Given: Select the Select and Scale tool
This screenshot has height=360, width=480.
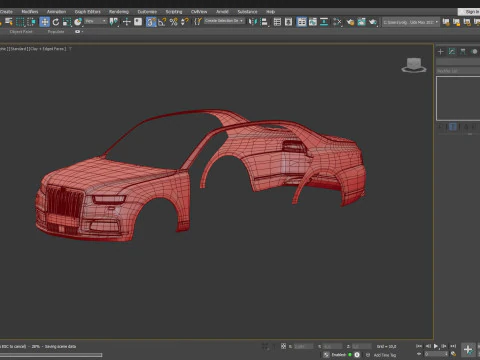Looking at the screenshot, I should (67, 22).
